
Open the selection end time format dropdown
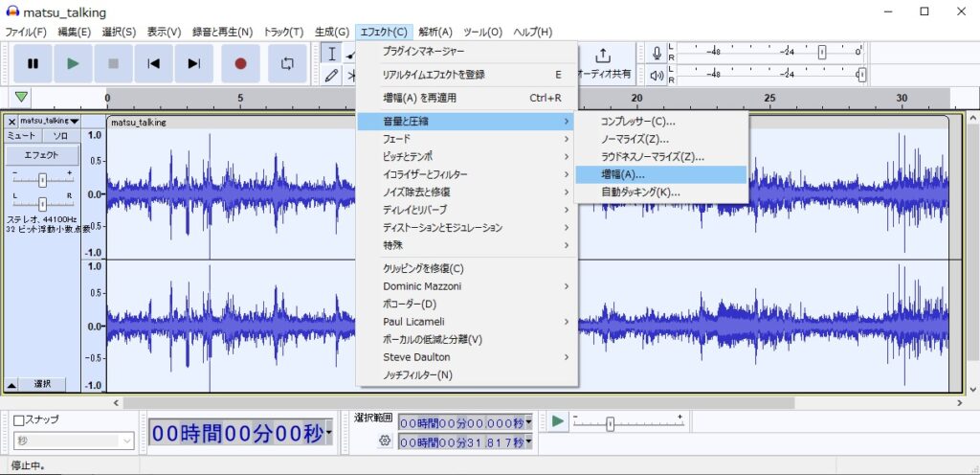click(528, 442)
